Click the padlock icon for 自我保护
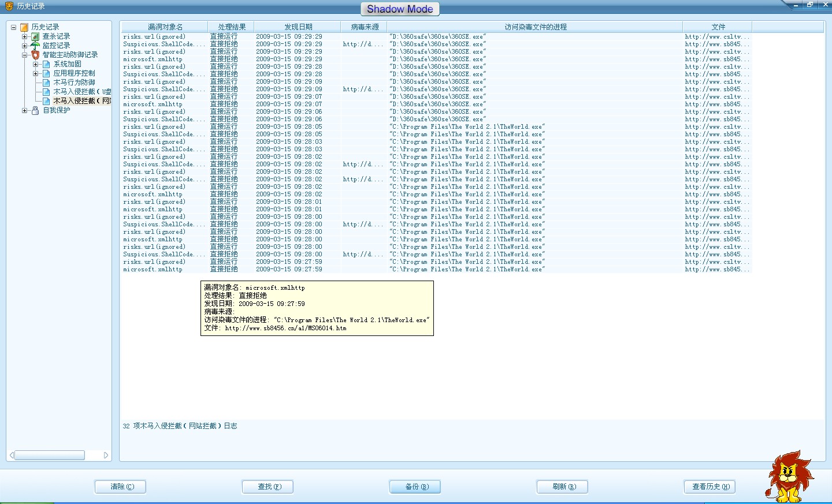Screen dimensions: 832x504 tap(35, 110)
